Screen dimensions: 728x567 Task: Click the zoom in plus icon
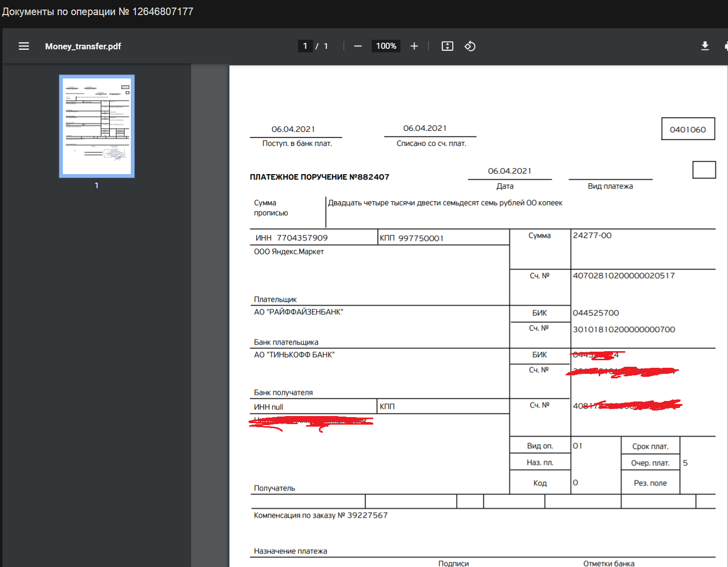(414, 46)
